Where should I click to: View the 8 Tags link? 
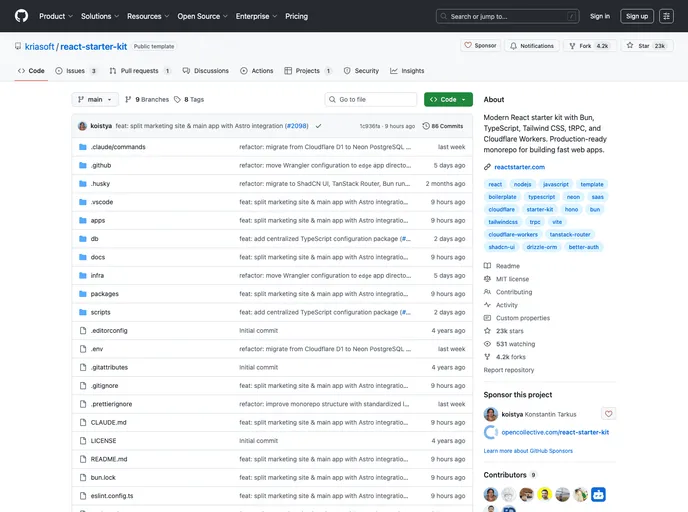[x=189, y=100]
